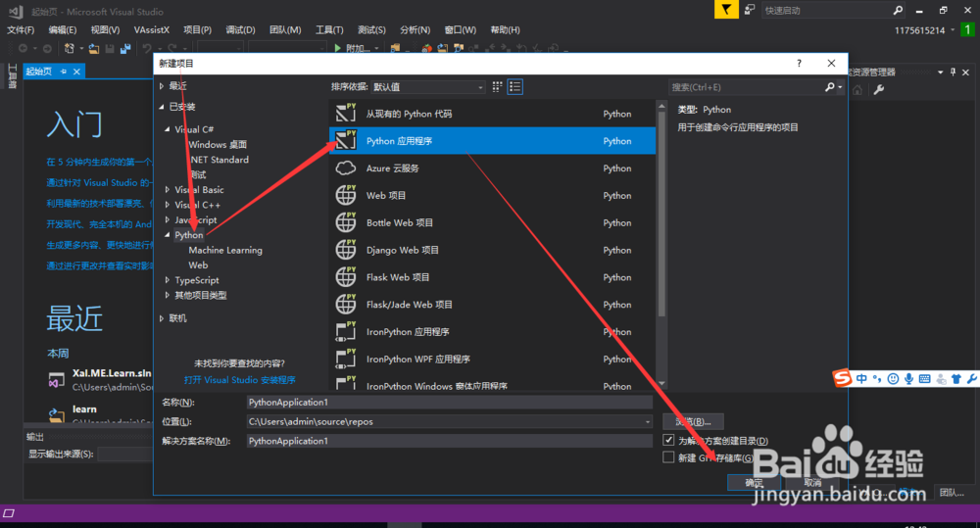980x528 pixels.
Task: Click the Save All toolbar icon
Action: pos(125,48)
